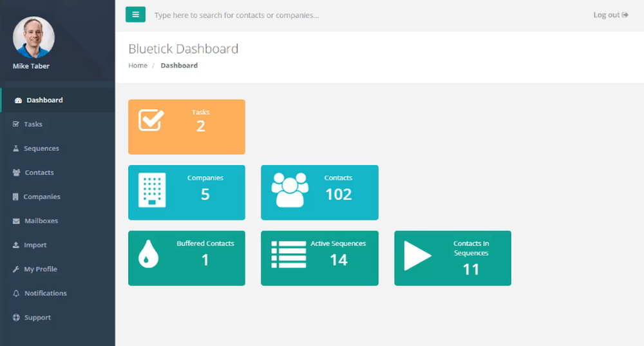This screenshot has width=644, height=346.
Task: Click the Bluetick Dashboard heading
Action: pos(183,49)
